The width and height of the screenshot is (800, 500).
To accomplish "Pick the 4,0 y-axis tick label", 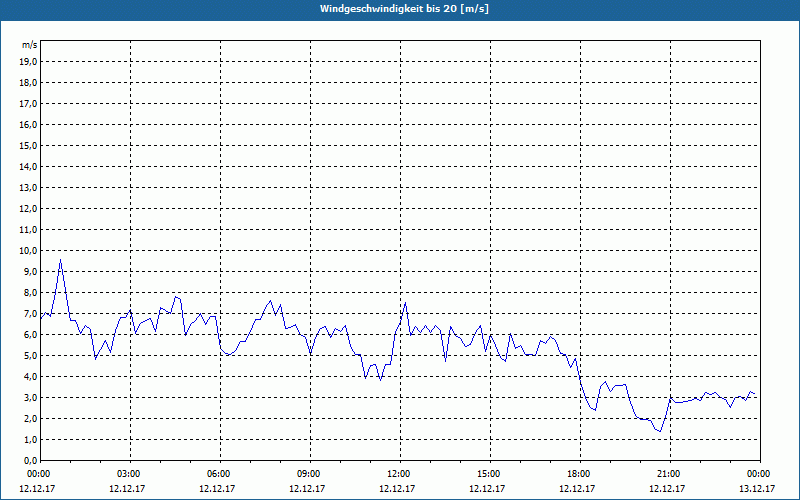I will point(31,377).
